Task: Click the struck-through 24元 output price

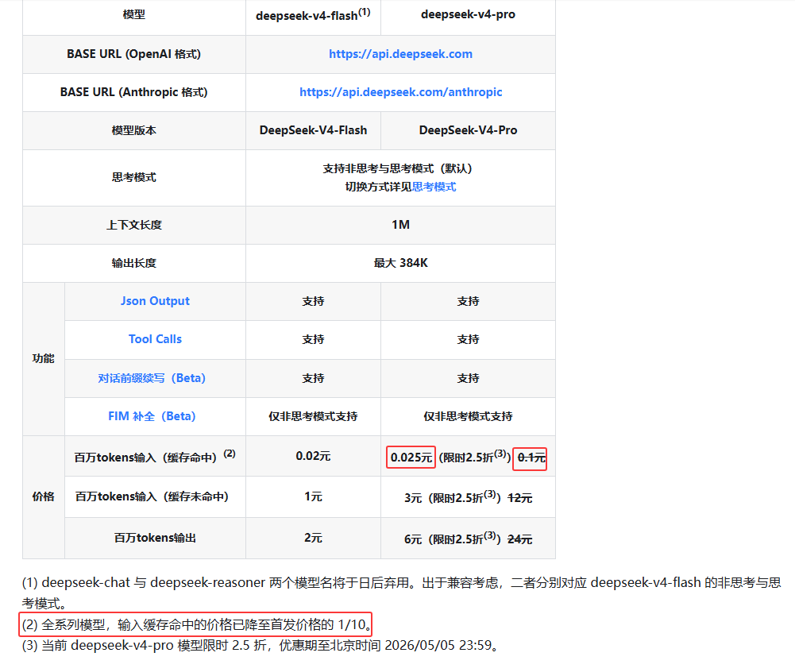Action: tap(519, 539)
